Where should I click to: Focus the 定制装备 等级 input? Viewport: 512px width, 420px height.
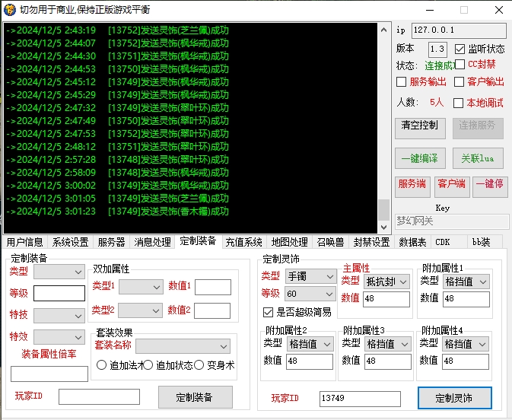tap(59, 294)
